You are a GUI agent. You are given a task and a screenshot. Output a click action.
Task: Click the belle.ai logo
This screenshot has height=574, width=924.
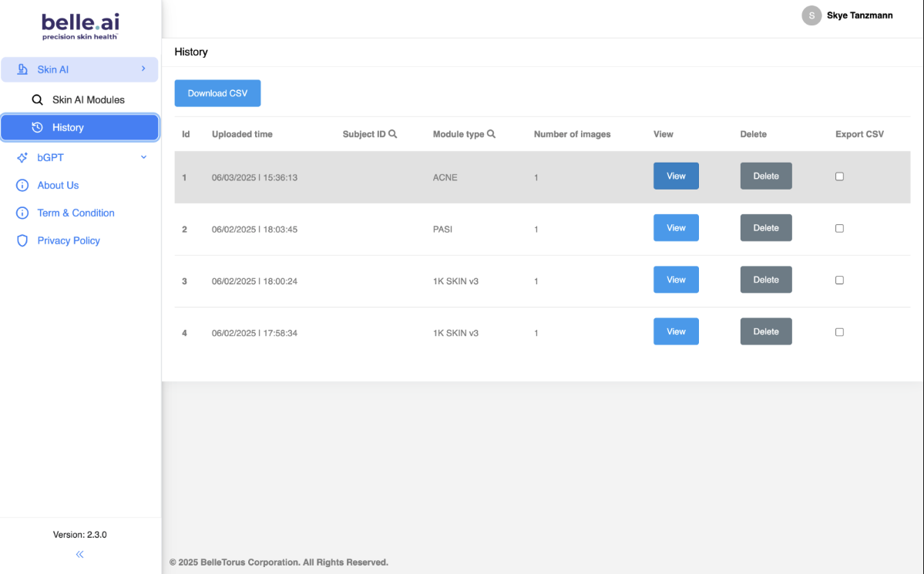(x=80, y=25)
